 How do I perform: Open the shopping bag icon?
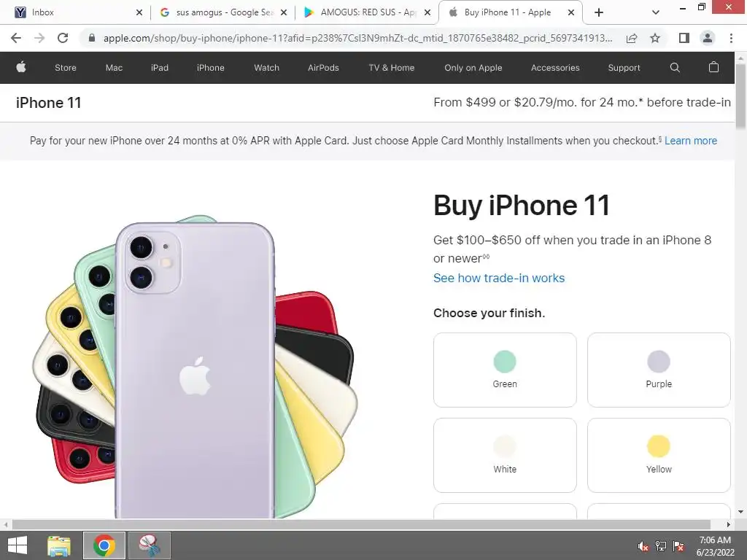tap(713, 67)
